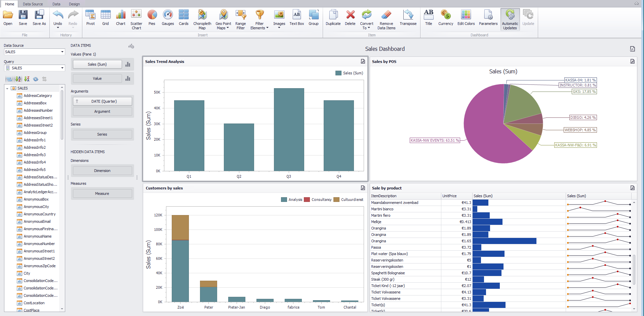The width and height of the screenshot is (644, 316).
Task: Switch to the Design tab
Action: point(74,4)
